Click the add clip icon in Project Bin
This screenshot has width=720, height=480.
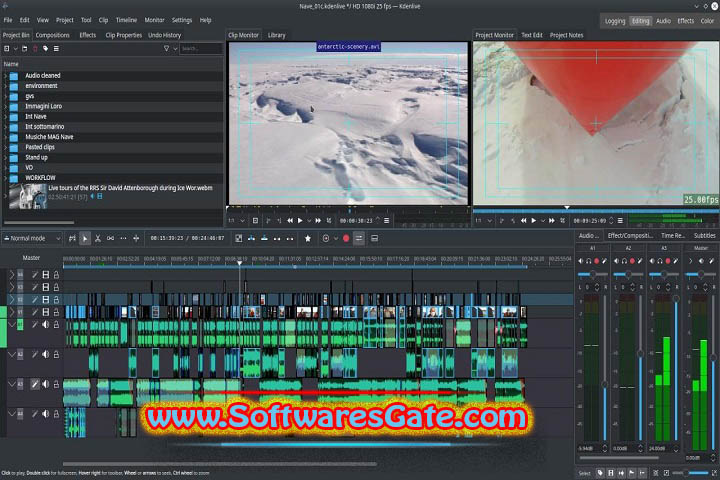7,48
